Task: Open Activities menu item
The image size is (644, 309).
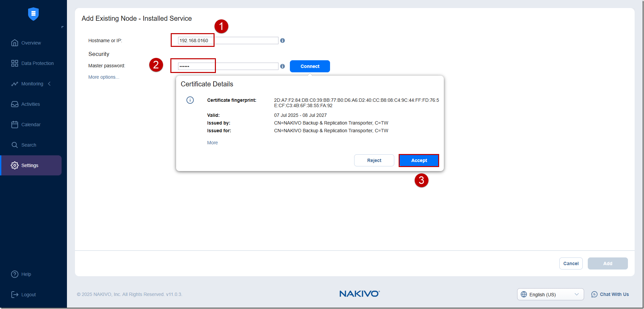Action: pyautogui.click(x=31, y=104)
